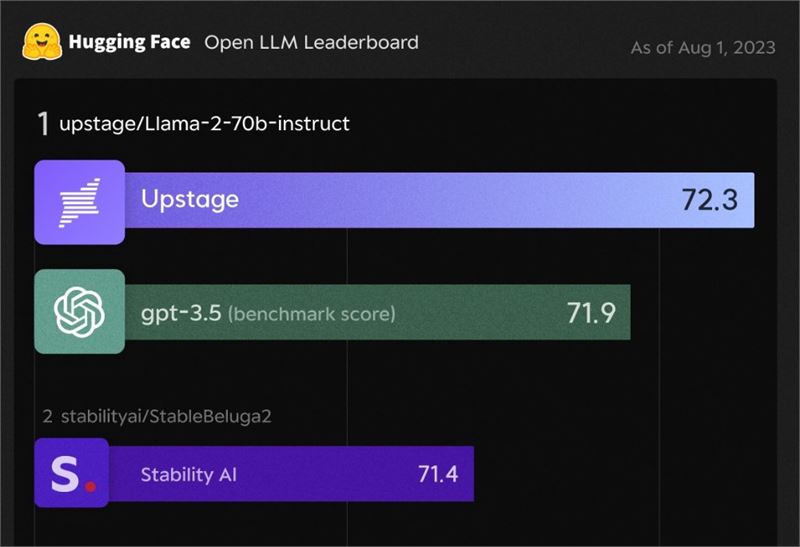Click the 71.4 score value

(x=438, y=474)
